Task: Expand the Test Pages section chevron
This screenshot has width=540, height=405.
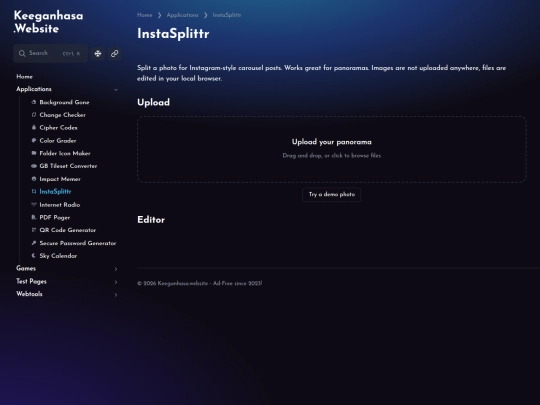Action: pyautogui.click(x=116, y=282)
